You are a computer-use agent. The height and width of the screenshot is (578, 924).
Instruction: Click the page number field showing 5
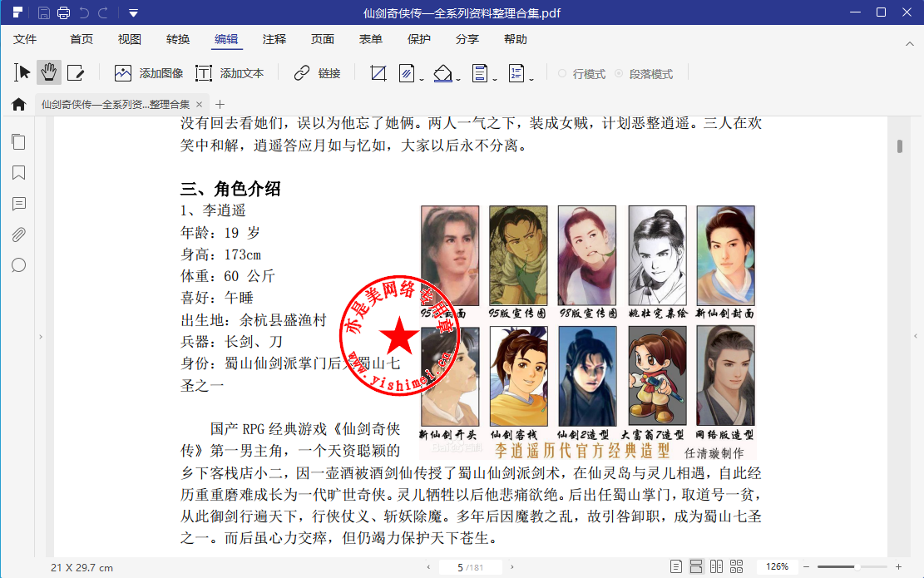pos(470,567)
